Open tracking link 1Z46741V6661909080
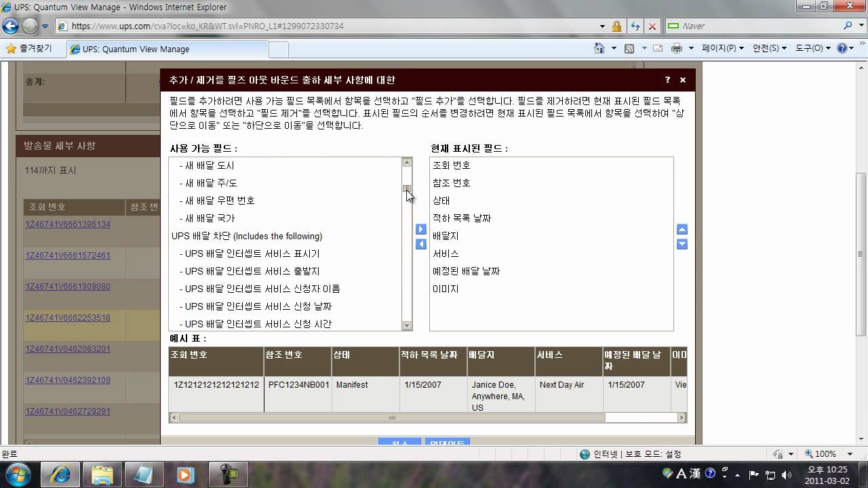 68,287
